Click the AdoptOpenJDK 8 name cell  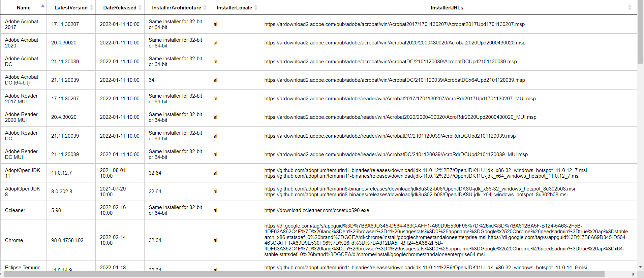click(x=23, y=192)
